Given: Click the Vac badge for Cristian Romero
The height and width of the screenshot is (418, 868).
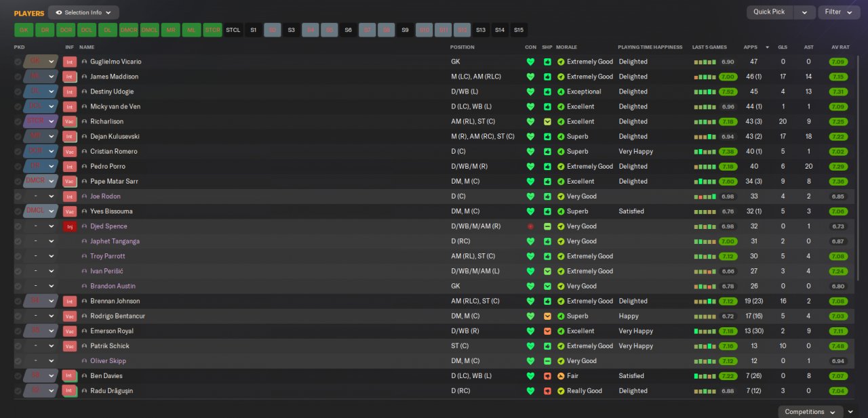Looking at the screenshot, I should point(69,152).
